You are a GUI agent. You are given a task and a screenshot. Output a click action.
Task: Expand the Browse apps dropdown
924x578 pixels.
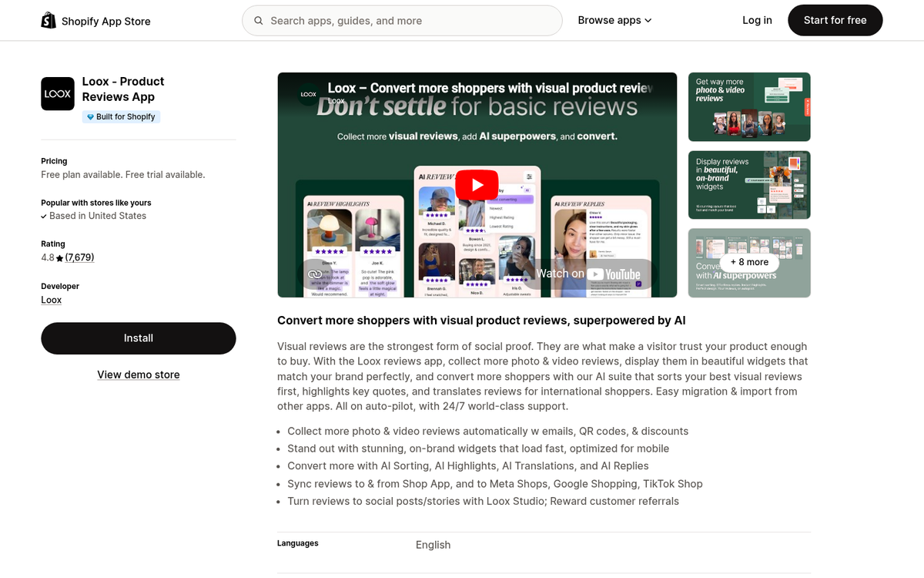click(614, 20)
